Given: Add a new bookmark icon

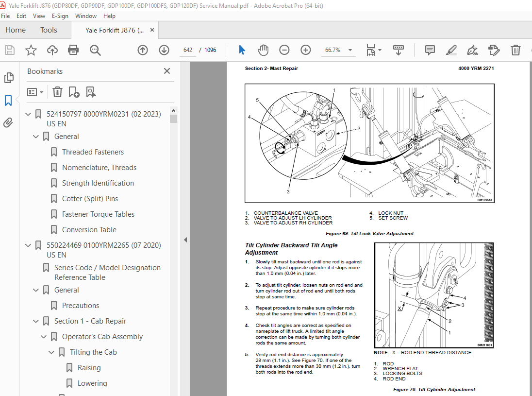Looking at the screenshot, I should point(74,92).
